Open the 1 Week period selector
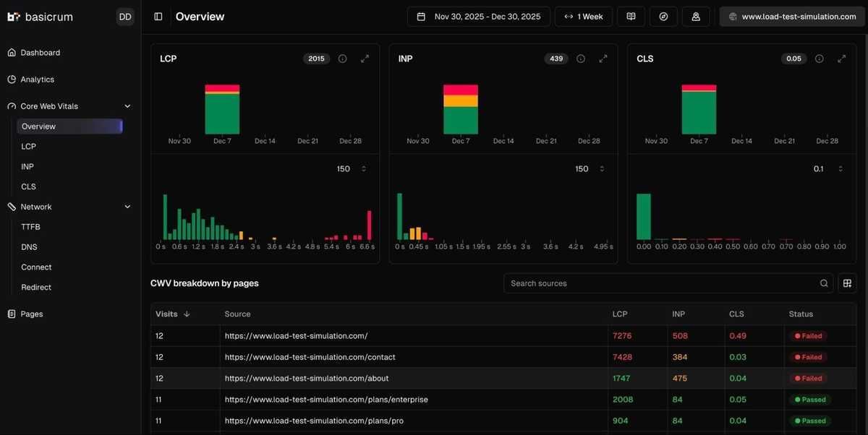Image resolution: width=868 pixels, height=435 pixels. (x=583, y=15)
